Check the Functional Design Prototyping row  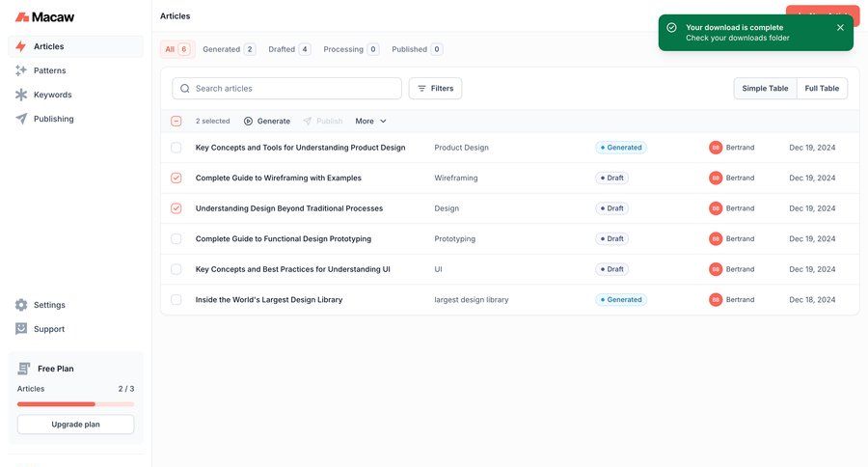click(x=176, y=238)
